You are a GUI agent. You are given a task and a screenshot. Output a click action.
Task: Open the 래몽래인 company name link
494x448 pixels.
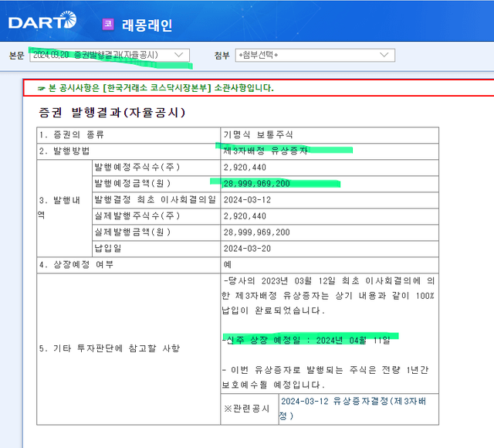(x=147, y=25)
